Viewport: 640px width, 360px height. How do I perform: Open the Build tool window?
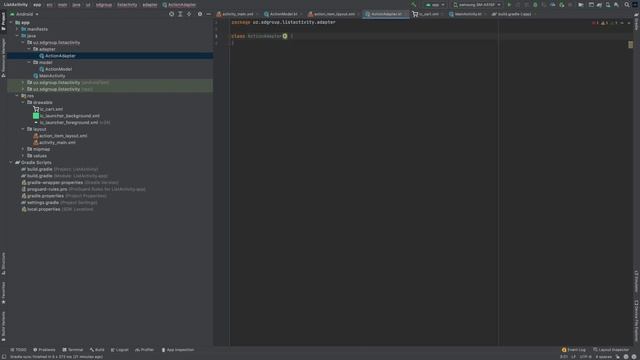coord(97,350)
